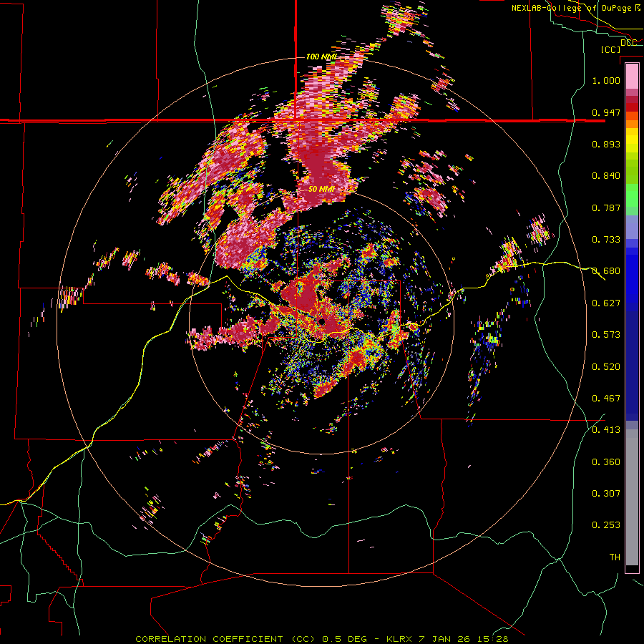This screenshot has height=644, width=644.
Task: Click the NEXLAB-College of DuPage credit text
Action: click(571, 8)
